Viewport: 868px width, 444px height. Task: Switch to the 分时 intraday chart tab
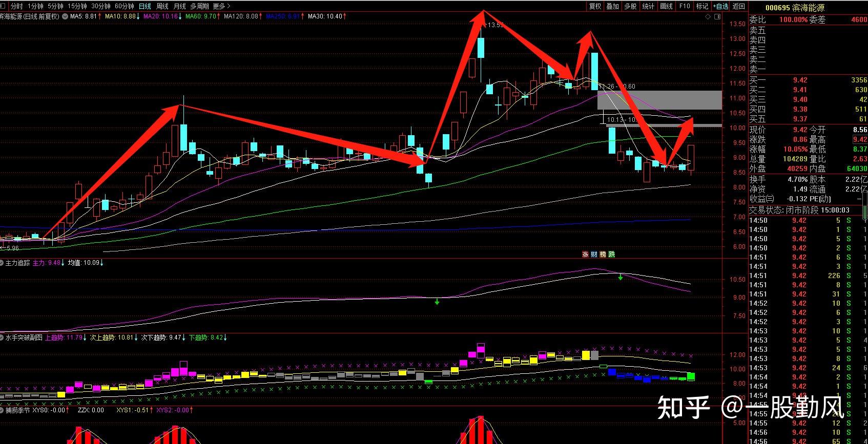tap(16, 6)
